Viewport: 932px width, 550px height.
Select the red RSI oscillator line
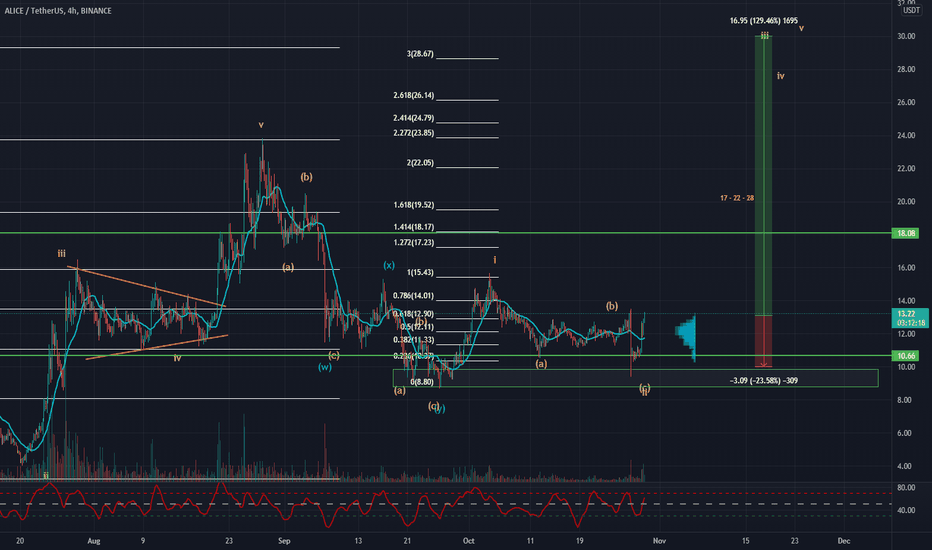[x=321, y=505]
